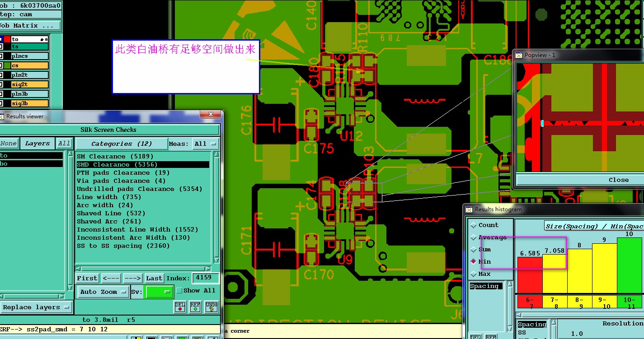Select the Count radio option in histogram
This screenshot has width=644, height=339.
[x=474, y=225]
